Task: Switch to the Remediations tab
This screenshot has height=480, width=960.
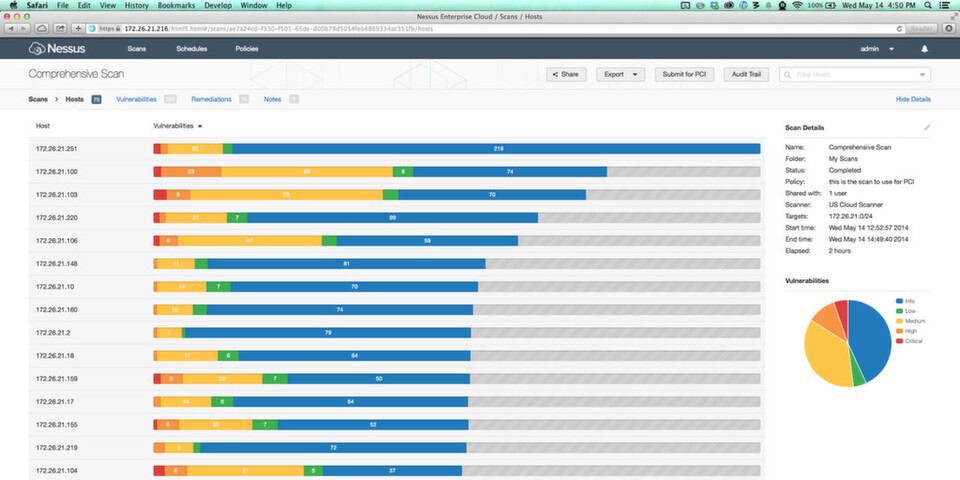Action: (x=211, y=99)
